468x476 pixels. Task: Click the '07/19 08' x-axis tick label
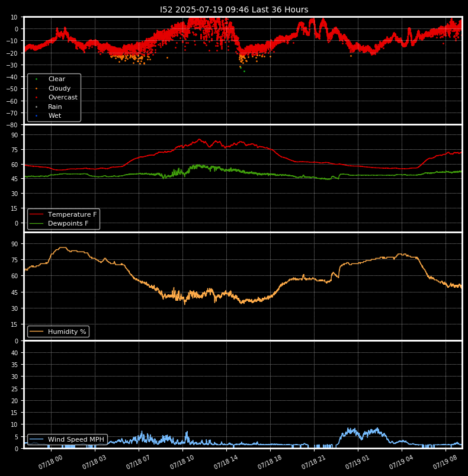pos(445,462)
